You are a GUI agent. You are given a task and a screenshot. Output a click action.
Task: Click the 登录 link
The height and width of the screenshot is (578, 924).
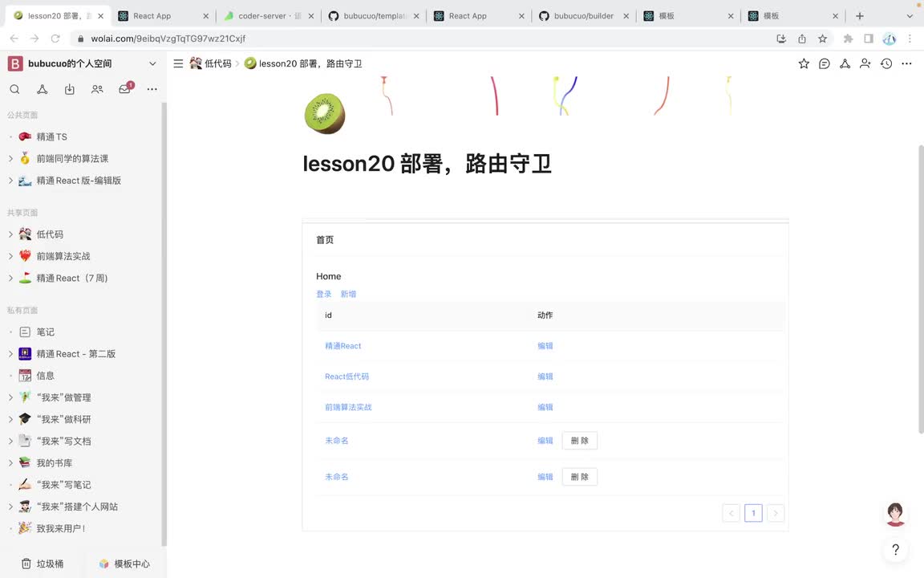tap(323, 294)
